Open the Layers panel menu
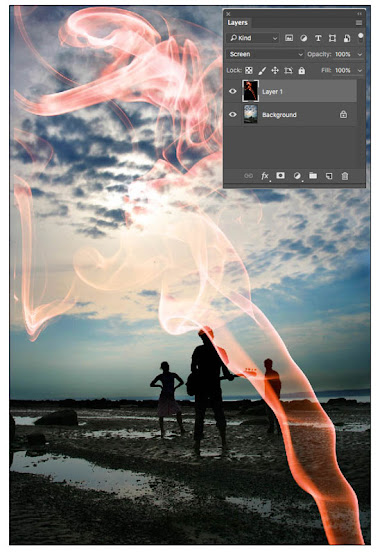Image resolution: width=382 pixels, height=554 pixels. tap(359, 23)
